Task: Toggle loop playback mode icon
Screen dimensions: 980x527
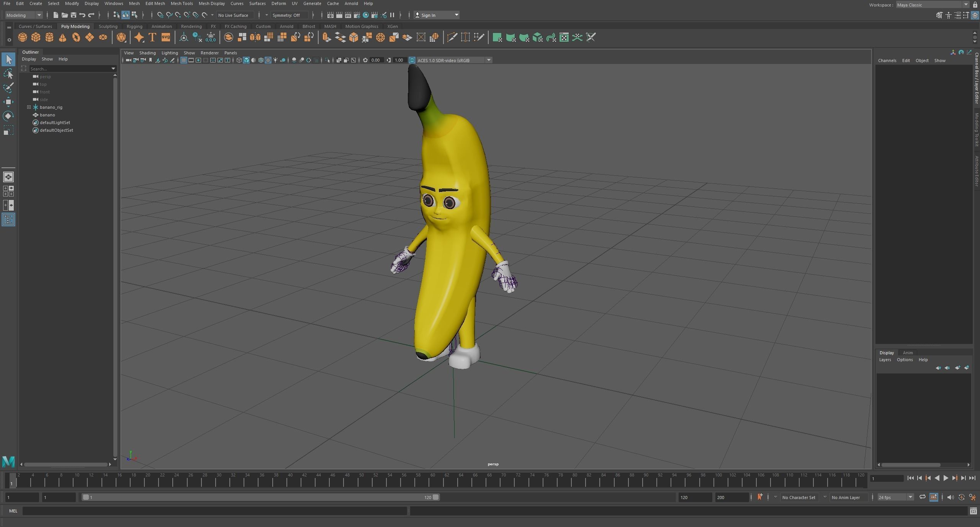Action: point(923,497)
